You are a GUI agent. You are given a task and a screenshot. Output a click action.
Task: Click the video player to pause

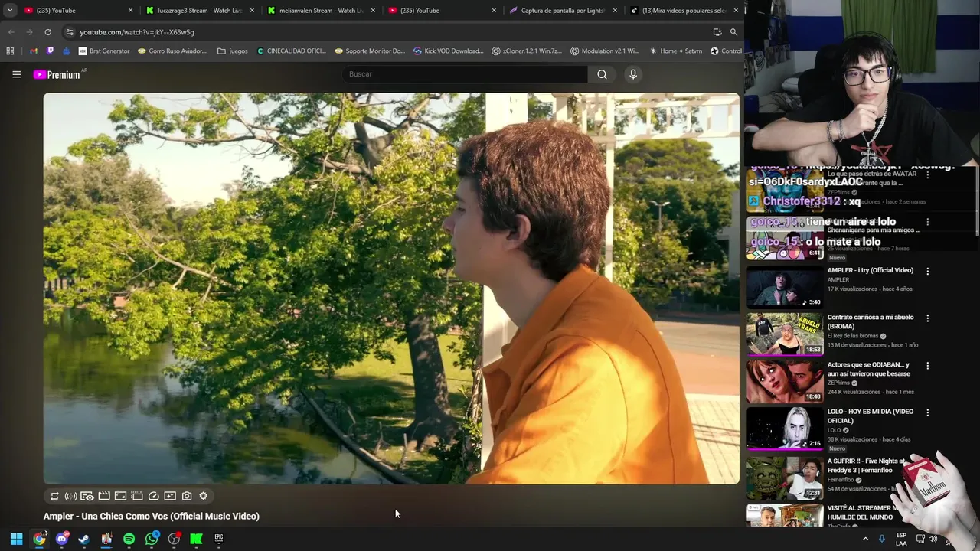[391, 289]
